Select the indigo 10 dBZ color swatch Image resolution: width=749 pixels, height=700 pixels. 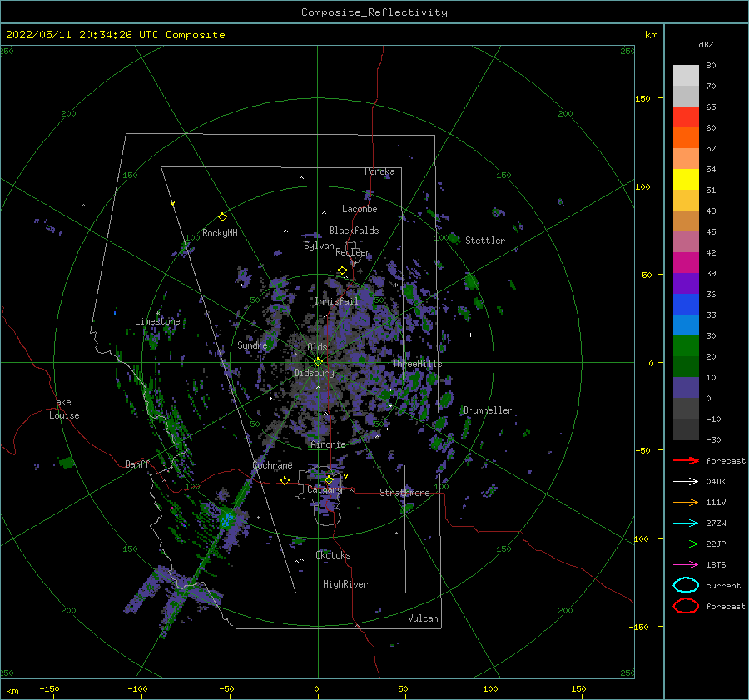pyautogui.click(x=686, y=388)
